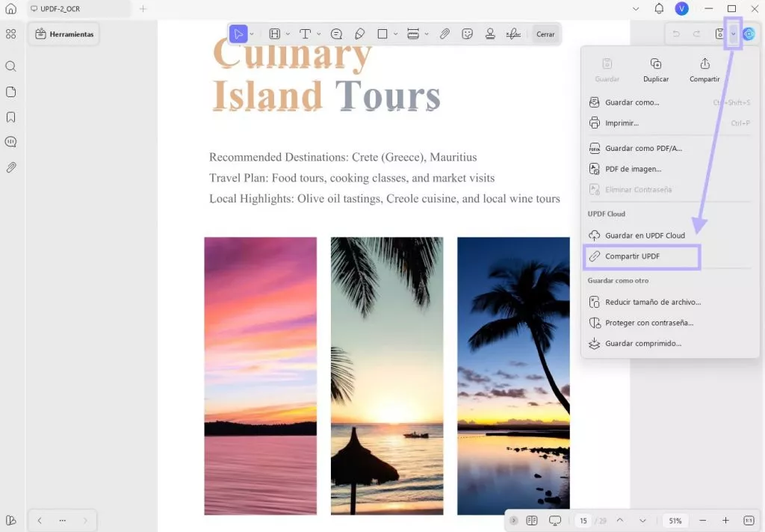765x532 pixels.
Task: Fit page to actual size 1:1
Action: (x=749, y=521)
